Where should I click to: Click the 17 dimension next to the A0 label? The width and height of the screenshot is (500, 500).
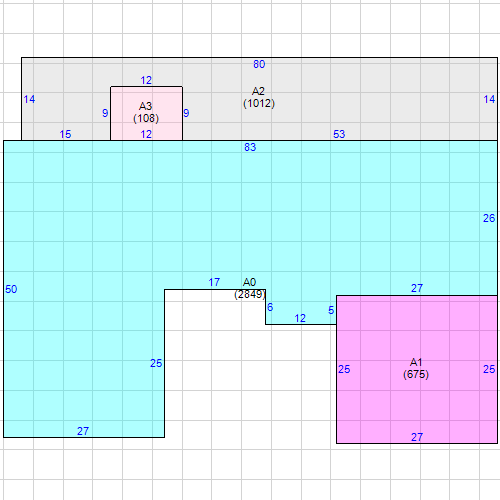click(x=214, y=282)
